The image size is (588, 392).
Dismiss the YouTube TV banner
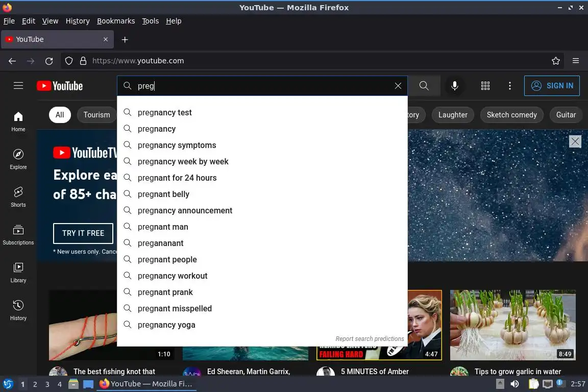575,141
